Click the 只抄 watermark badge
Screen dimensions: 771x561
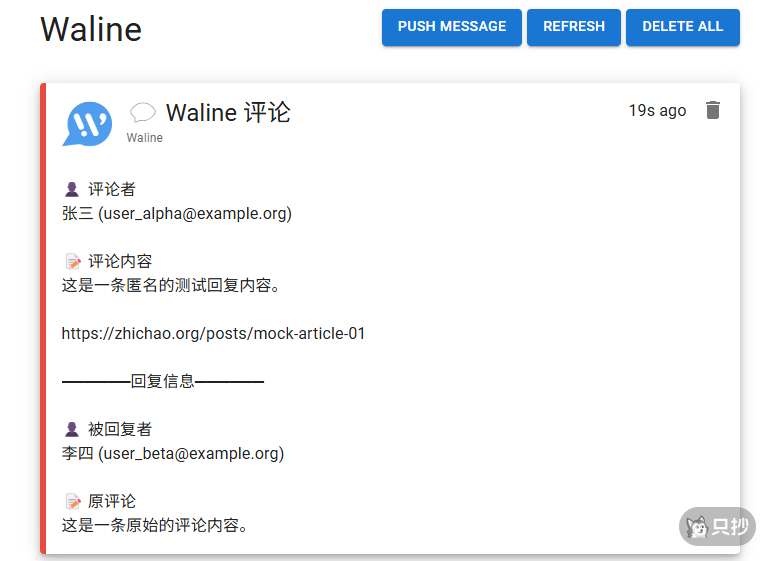(717, 527)
